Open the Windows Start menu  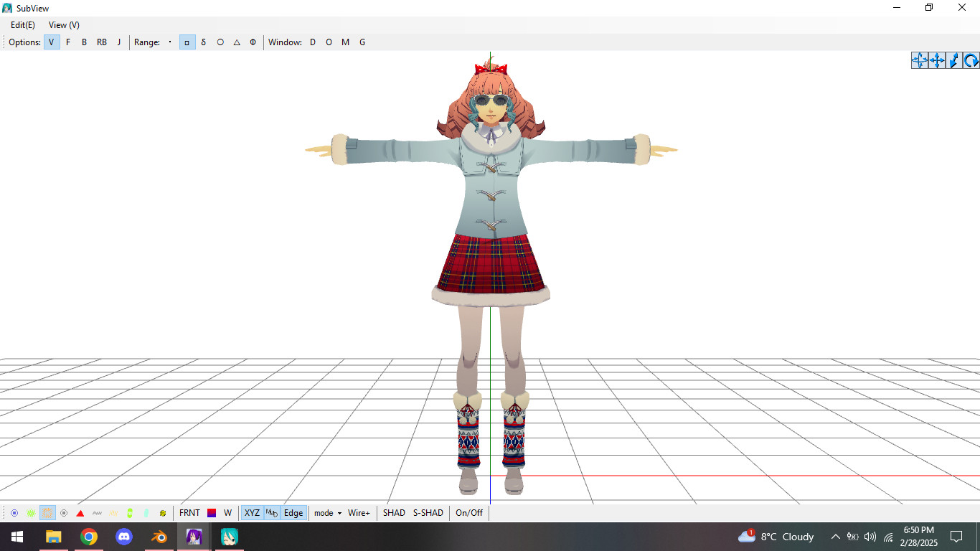[x=17, y=537]
